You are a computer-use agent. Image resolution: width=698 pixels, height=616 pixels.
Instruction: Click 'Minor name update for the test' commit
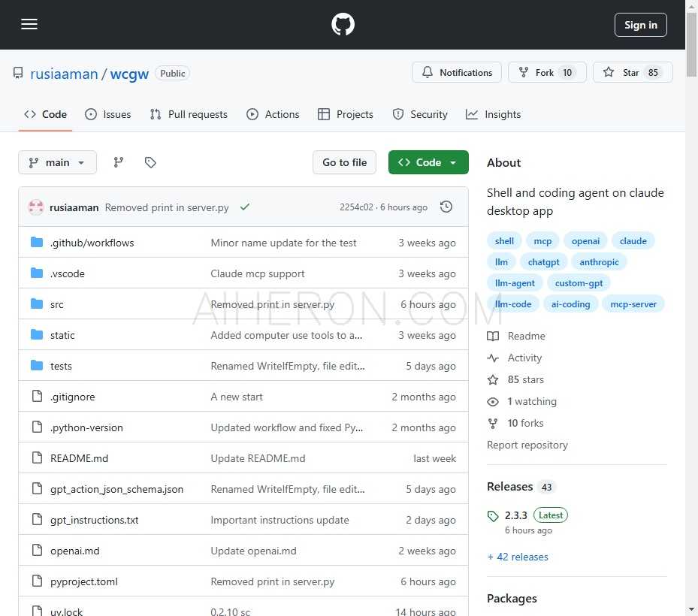click(x=283, y=243)
